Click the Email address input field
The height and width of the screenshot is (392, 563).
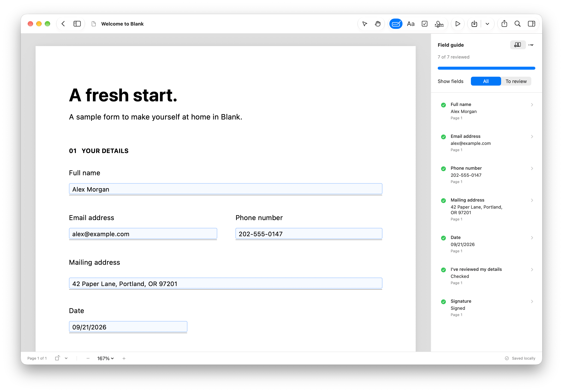[x=143, y=233]
